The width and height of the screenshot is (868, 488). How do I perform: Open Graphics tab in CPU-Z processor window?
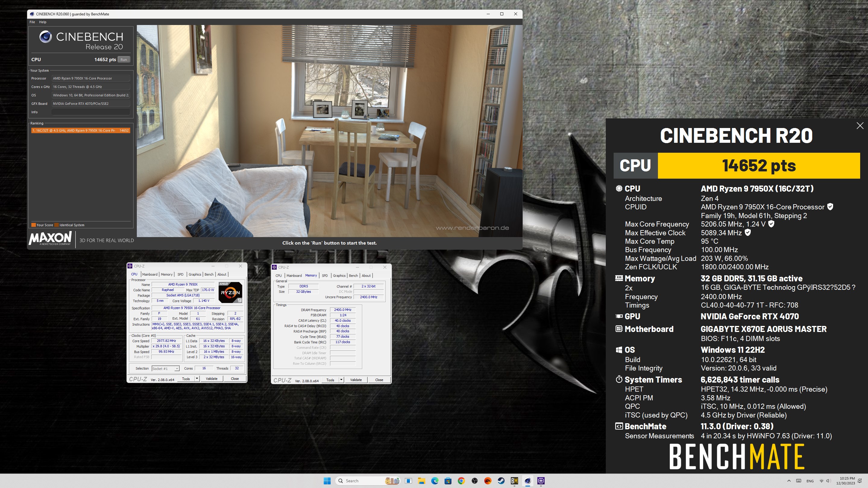click(x=195, y=274)
